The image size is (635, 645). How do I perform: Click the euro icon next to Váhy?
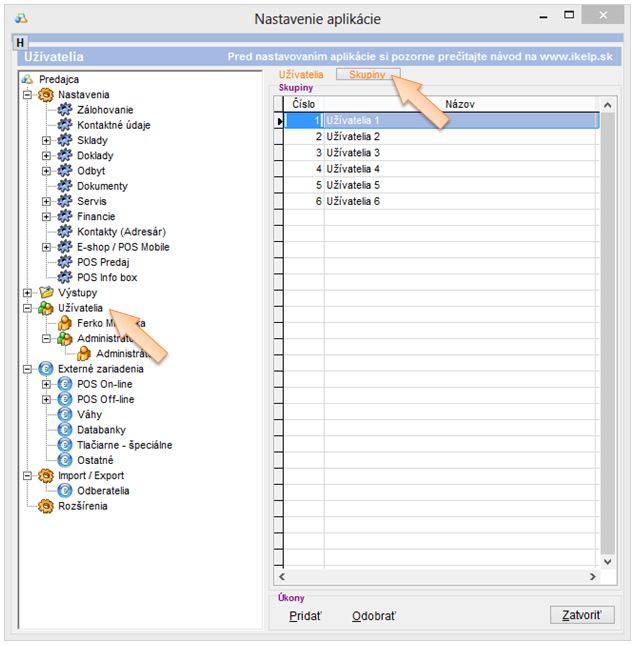pyautogui.click(x=65, y=414)
